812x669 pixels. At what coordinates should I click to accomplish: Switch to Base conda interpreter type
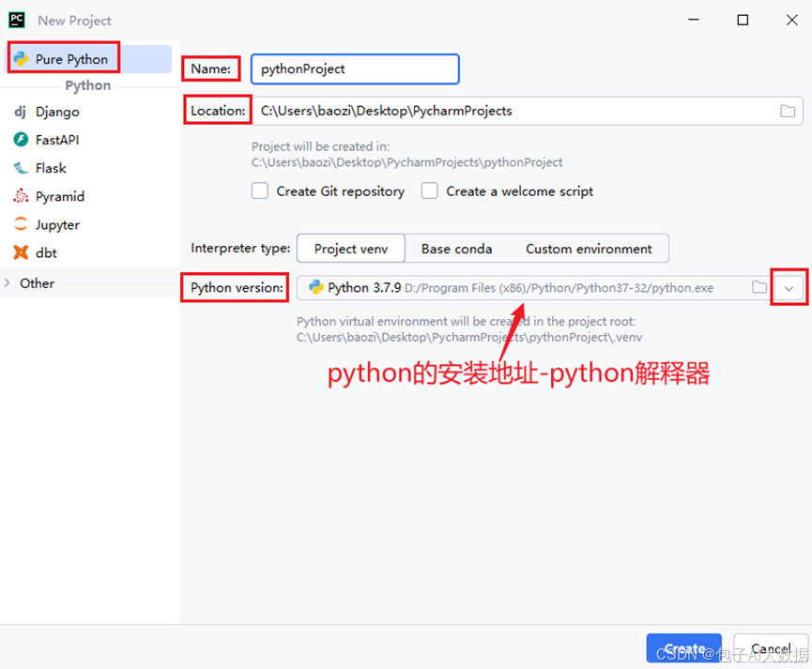(457, 249)
